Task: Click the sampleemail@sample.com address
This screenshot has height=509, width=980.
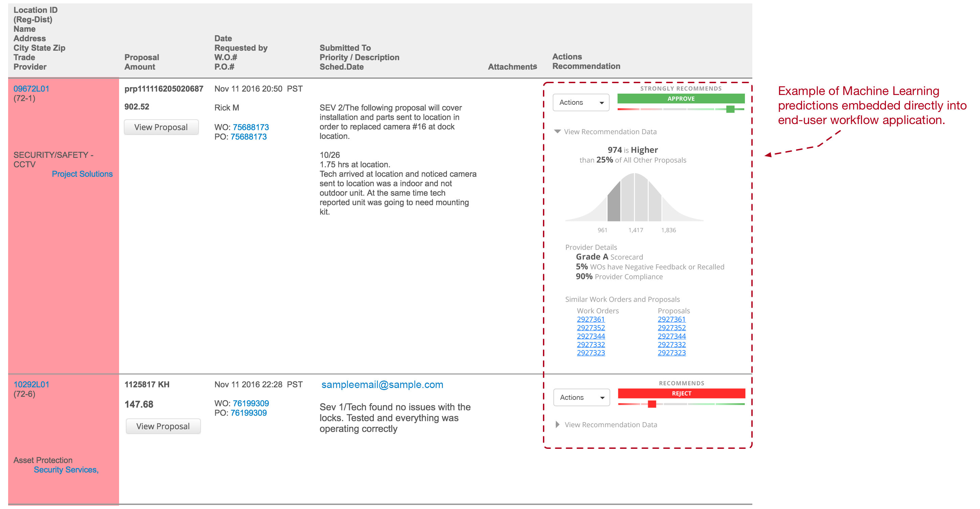Action: [x=382, y=384]
